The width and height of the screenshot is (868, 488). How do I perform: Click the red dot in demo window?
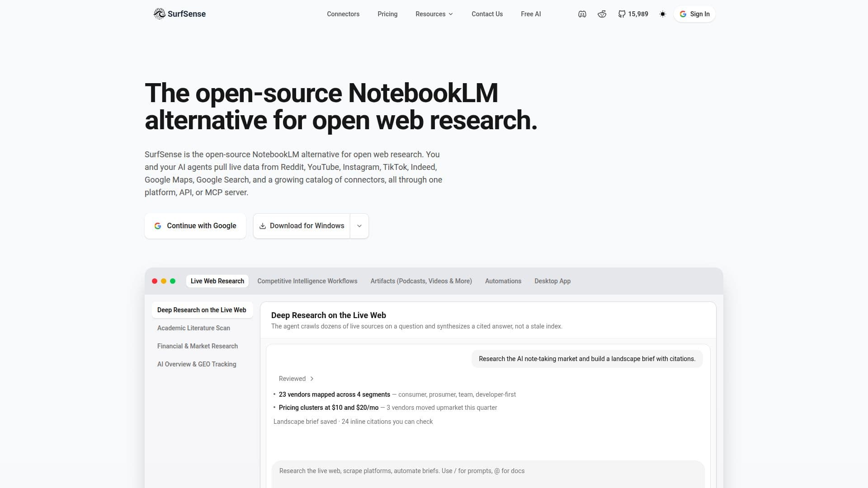[x=155, y=281]
